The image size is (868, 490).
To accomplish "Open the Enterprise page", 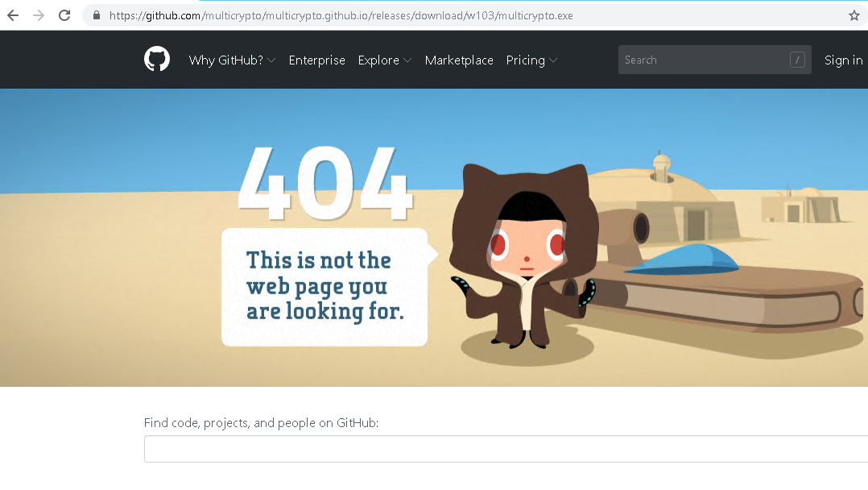I will coord(316,60).
